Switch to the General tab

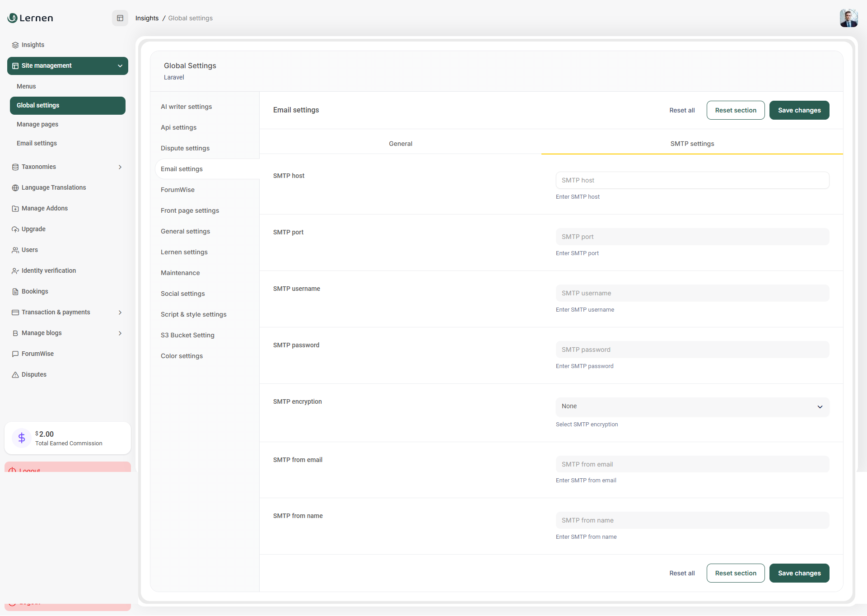pos(401,144)
